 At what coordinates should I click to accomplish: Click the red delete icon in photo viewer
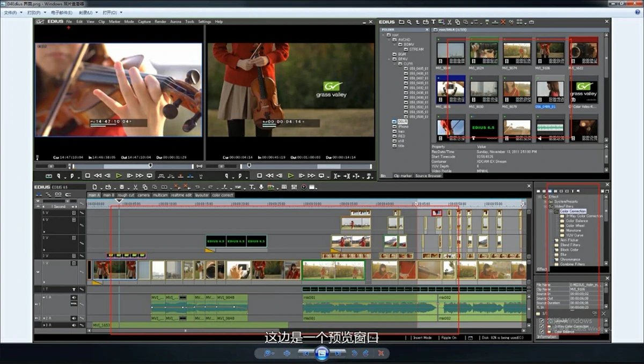(381, 353)
